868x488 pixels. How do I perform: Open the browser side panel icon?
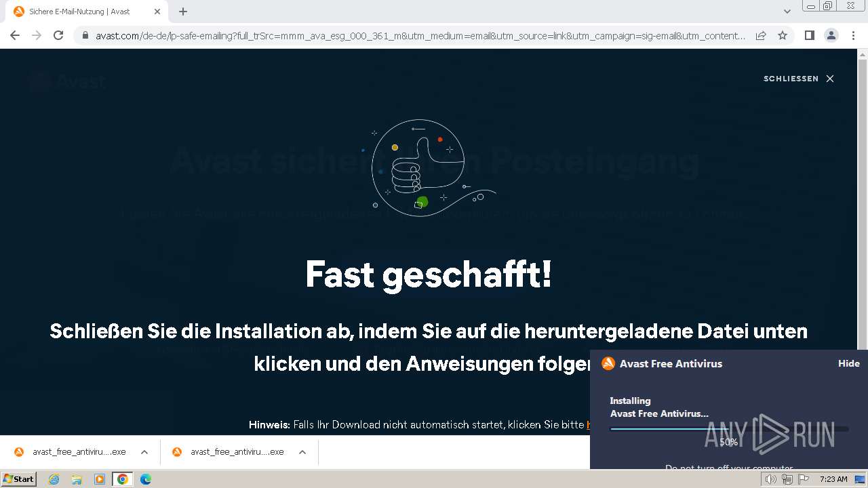pyautogui.click(x=809, y=35)
